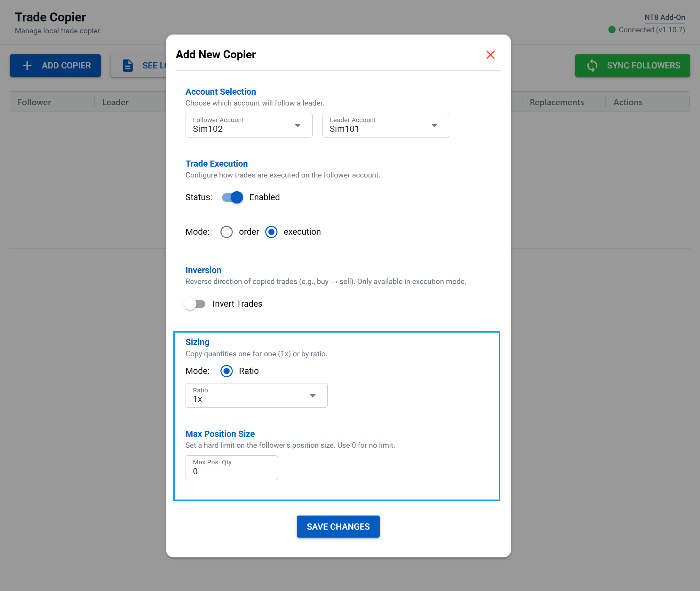Screen dimensions: 700x591
Task: Click the Save Changes button
Action: [338, 526]
